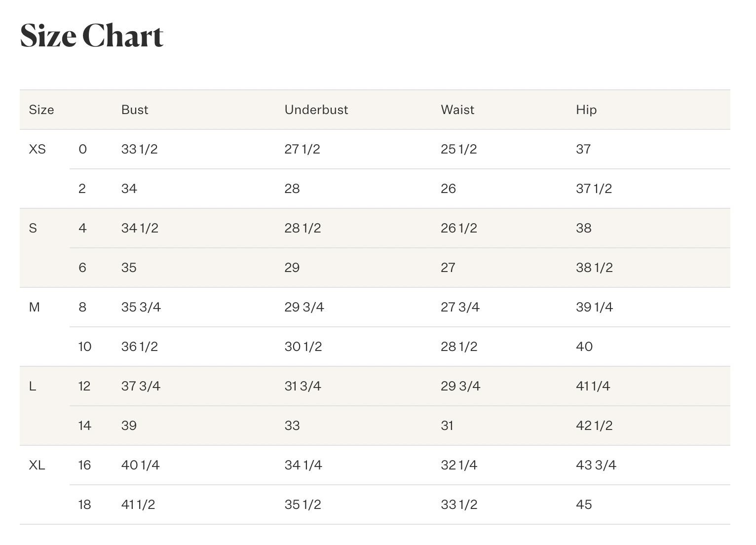Click the L size label

33,386
